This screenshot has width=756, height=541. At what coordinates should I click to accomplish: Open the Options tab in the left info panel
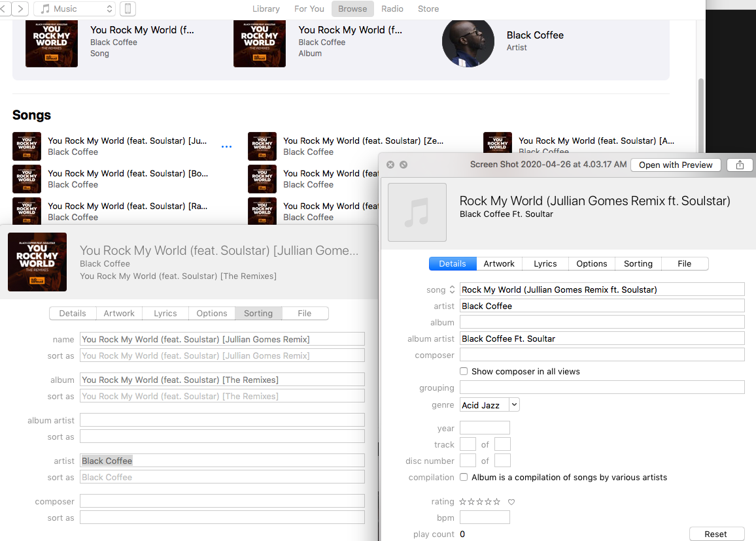(x=212, y=313)
